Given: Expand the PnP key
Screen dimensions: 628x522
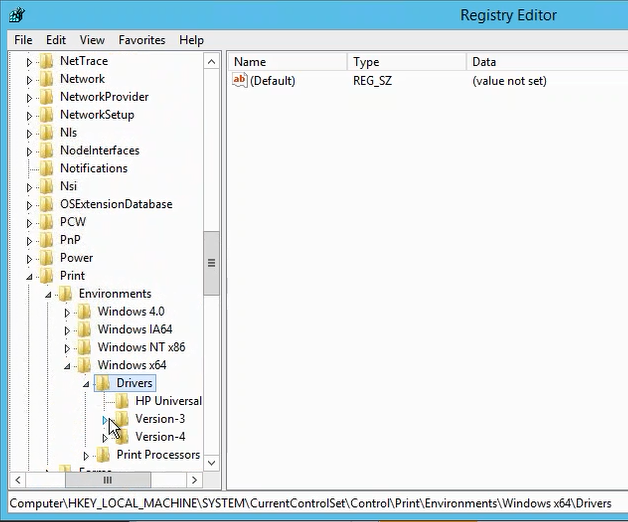Looking at the screenshot, I should tap(29, 241).
